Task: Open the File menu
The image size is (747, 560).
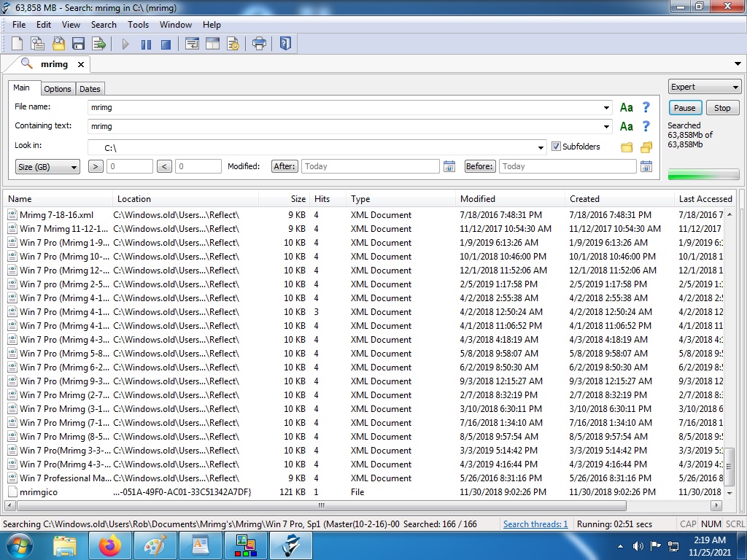Action: [19, 25]
